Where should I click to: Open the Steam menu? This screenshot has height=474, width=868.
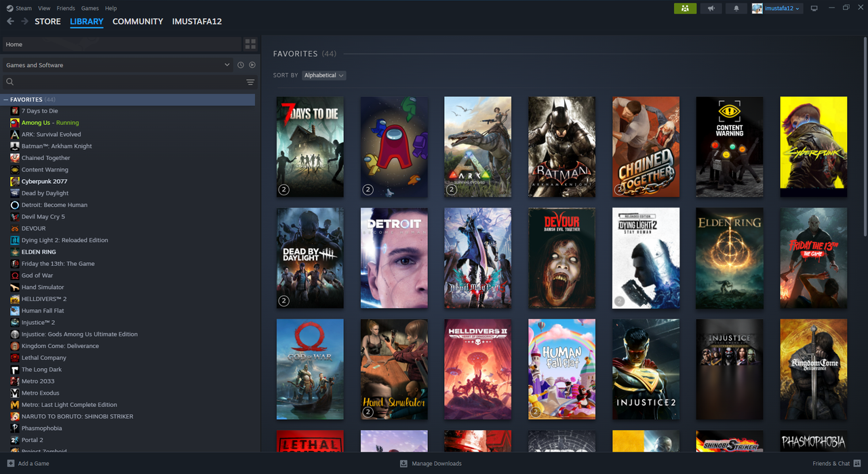pyautogui.click(x=24, y=8)
